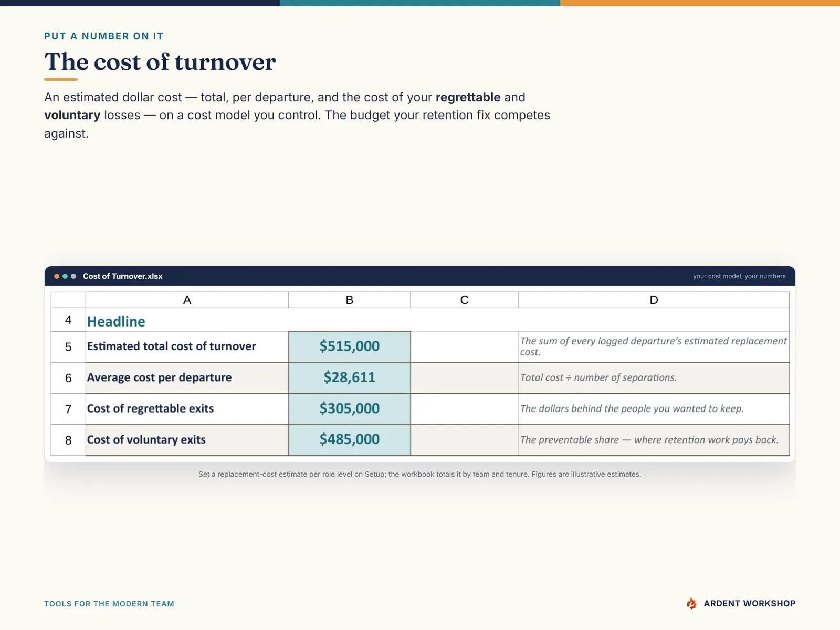Select the $28,611 value cell
This screenshot has width=840, height=630.
[350, 378]
